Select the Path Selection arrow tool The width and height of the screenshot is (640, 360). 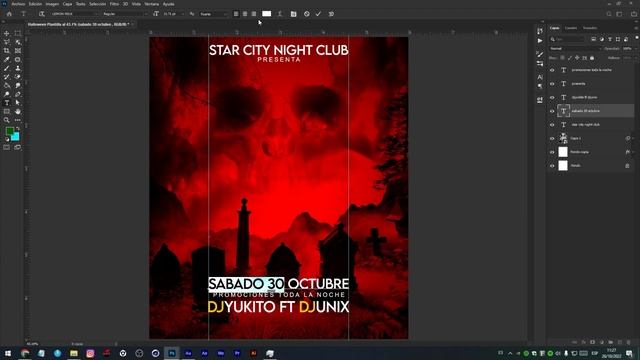pos(18,103)
